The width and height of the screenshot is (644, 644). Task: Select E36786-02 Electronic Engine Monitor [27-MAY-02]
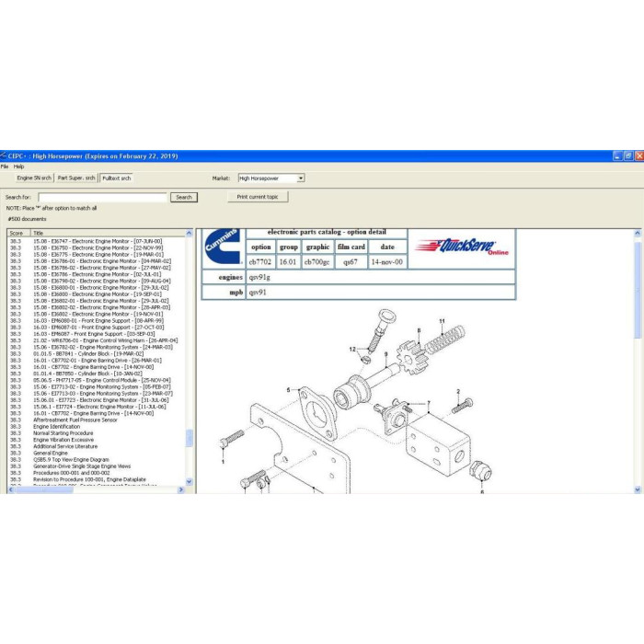[102, 268]
